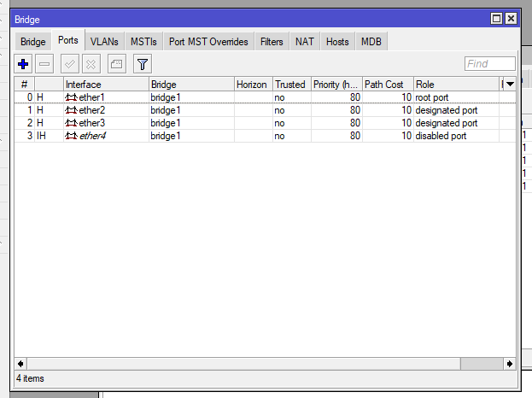Select the Hosts tab

click(x=337, y=41)
